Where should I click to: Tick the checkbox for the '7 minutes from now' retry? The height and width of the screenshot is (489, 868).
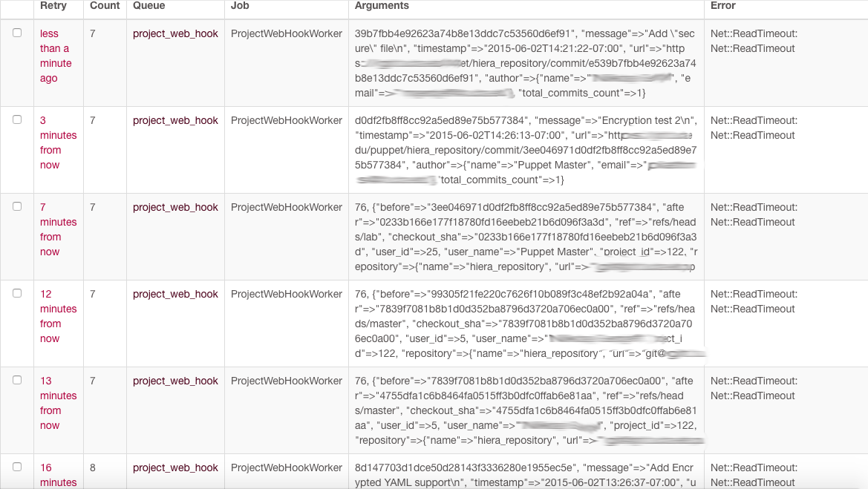(x=17, y=206)
